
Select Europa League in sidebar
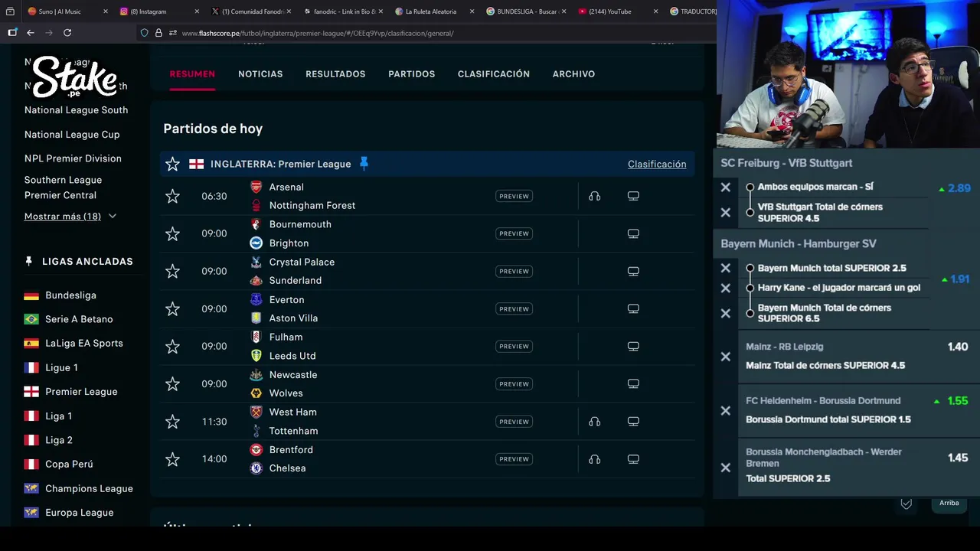(x=79, y=513)
